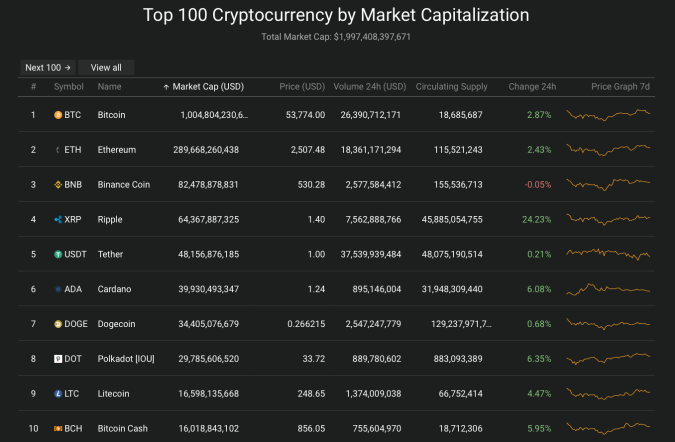675x442 pixels.
Task: Click Bitcoin Cash price 856.05
Action: tap(311, 429)
